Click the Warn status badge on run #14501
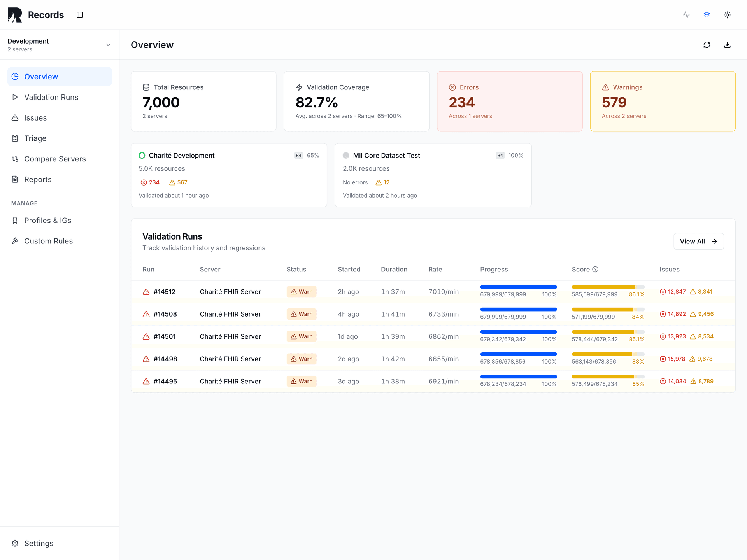The image size is (747, 560). (x=301, y=336)
